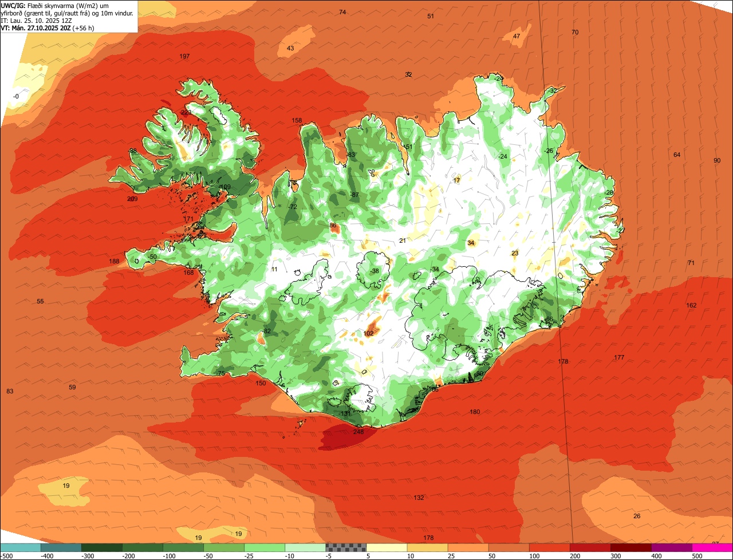The width and height of the screenshot is (733, 560).
Task: Click the value -50 on the Snæfellsnes peninsula
Action: tap(152, 257)
